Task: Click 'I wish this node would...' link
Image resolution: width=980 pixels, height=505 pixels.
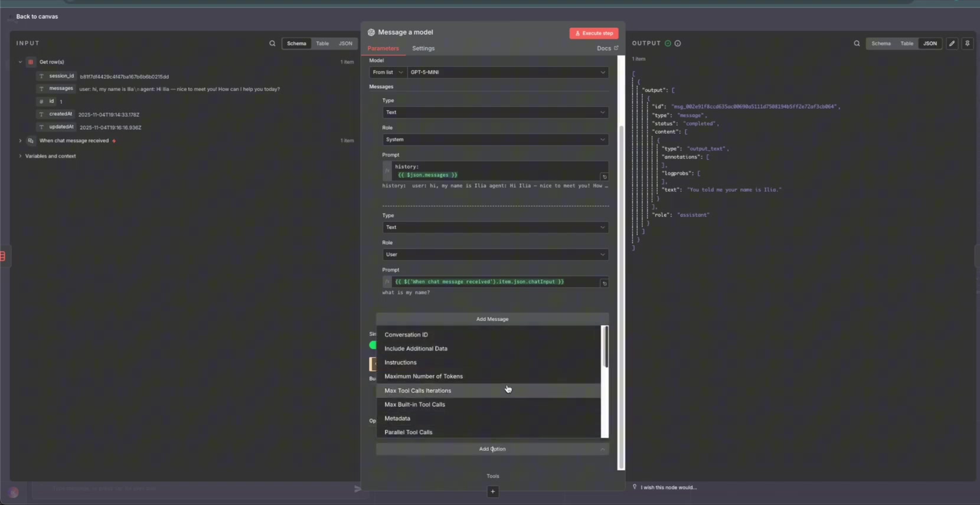Action: (x=668, y=488)
